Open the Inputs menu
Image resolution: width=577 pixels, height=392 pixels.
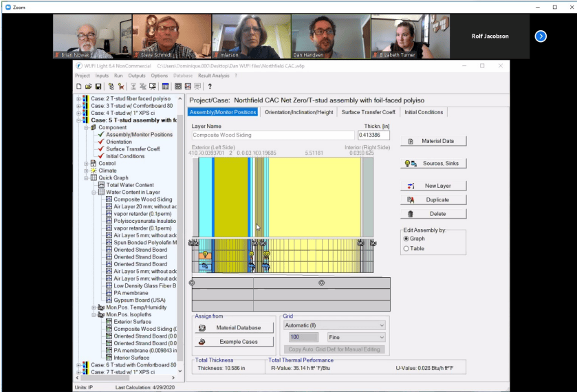[x=102, y=76]
